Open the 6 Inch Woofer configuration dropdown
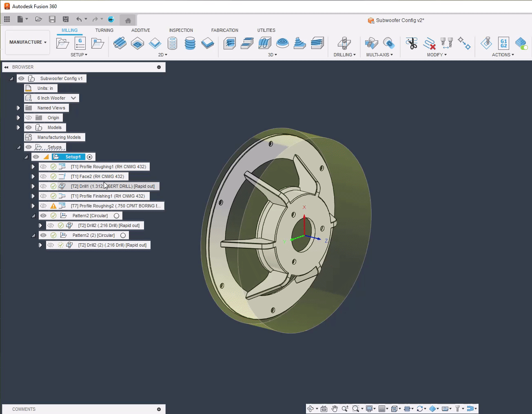 point(73,98)
